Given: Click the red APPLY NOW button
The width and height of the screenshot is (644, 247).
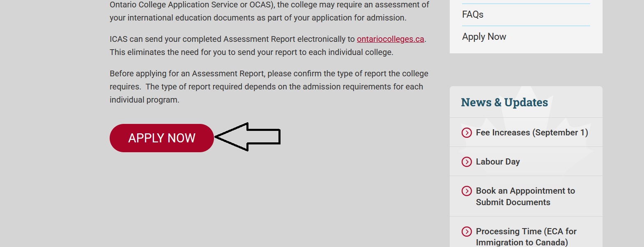Looking at the screenshot, I should coord(162,138).
